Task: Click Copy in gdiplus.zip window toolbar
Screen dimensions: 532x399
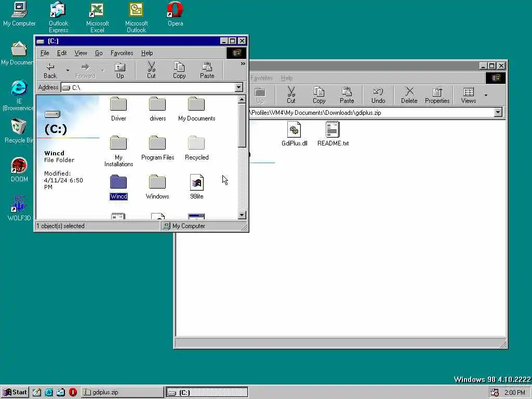Action: (x=319, y=95)
